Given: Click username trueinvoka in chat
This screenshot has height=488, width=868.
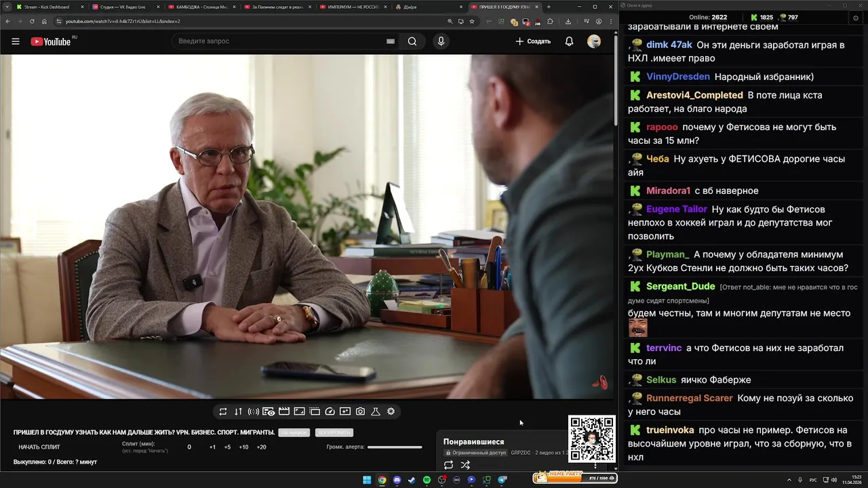Looking at the screenshot, I should coord(670,430).
